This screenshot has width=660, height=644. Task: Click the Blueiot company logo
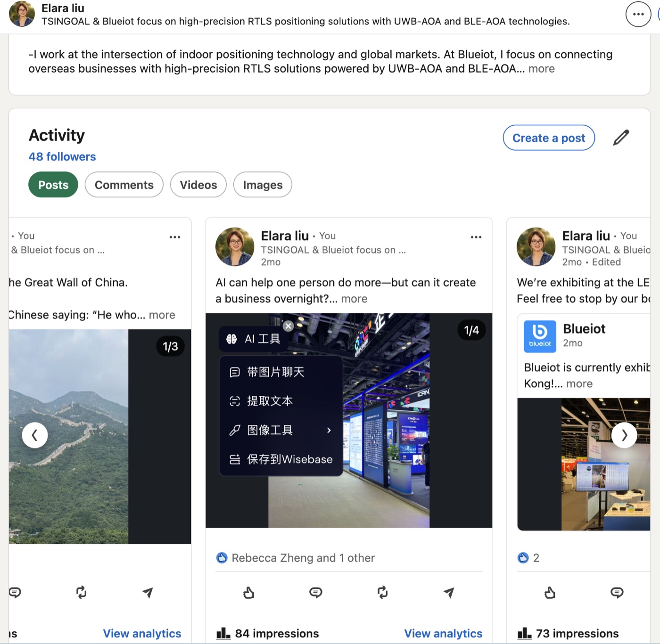pyautogui.click(x=540, y=336)
